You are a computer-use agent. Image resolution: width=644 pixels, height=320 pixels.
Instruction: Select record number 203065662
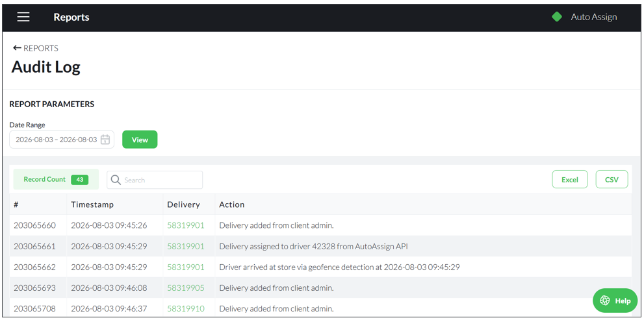(34, 267)
